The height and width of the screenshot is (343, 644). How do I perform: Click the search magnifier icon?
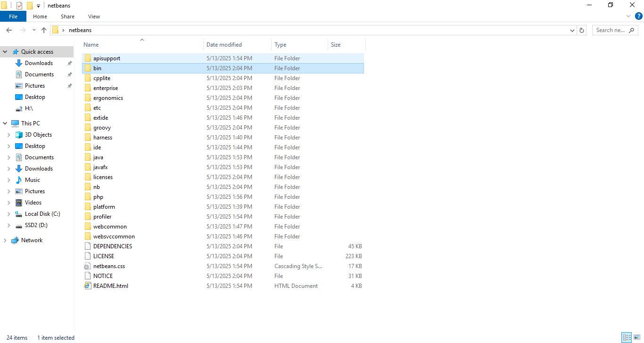(632, 30)
